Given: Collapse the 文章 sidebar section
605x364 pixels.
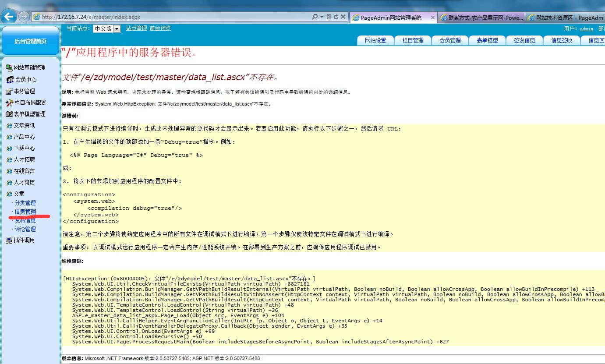Looking at the screenshot, I should (x=19, y=194).
